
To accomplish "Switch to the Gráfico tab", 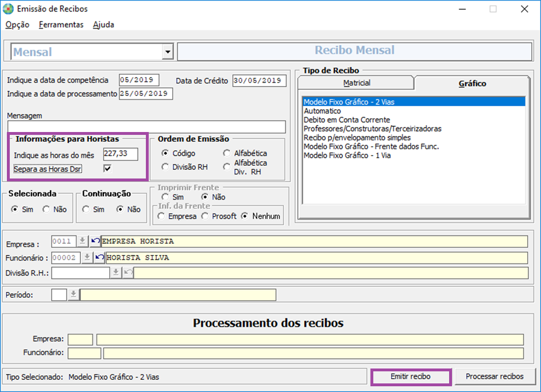I will (x=472, y=83).
